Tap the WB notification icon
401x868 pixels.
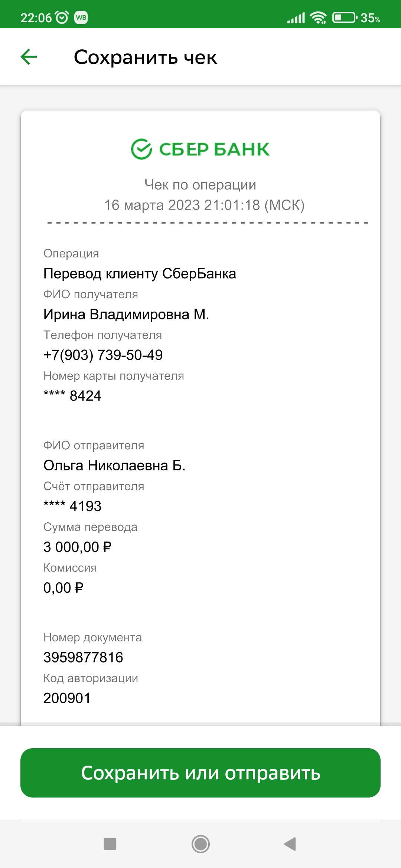point(81,17)
